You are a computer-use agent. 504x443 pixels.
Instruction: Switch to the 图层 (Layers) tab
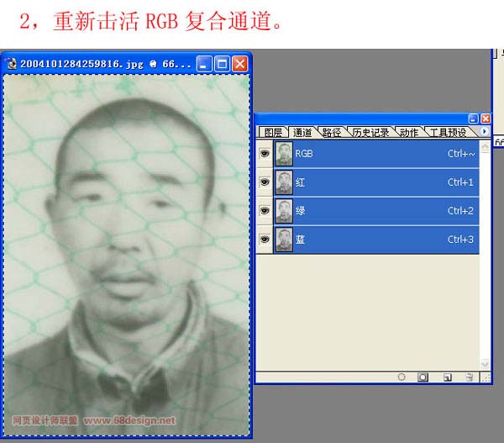pyautogui.click(x=273, y=133)
